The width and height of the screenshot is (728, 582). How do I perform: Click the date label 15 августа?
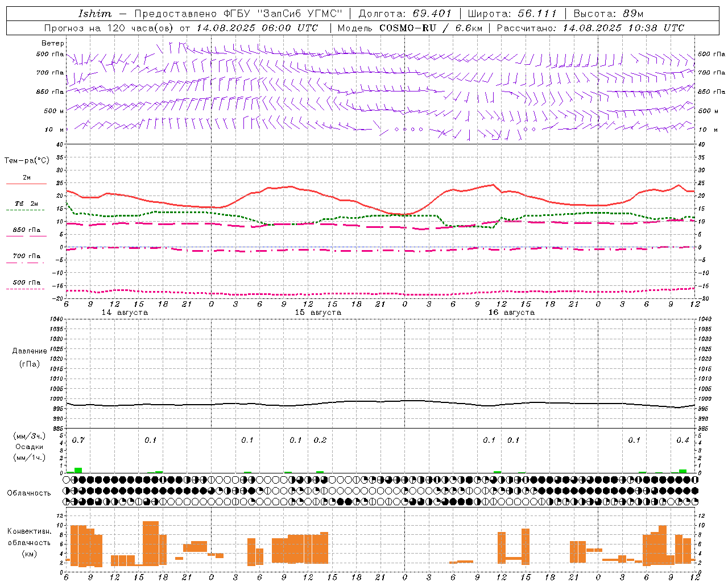tap(318, 313)
